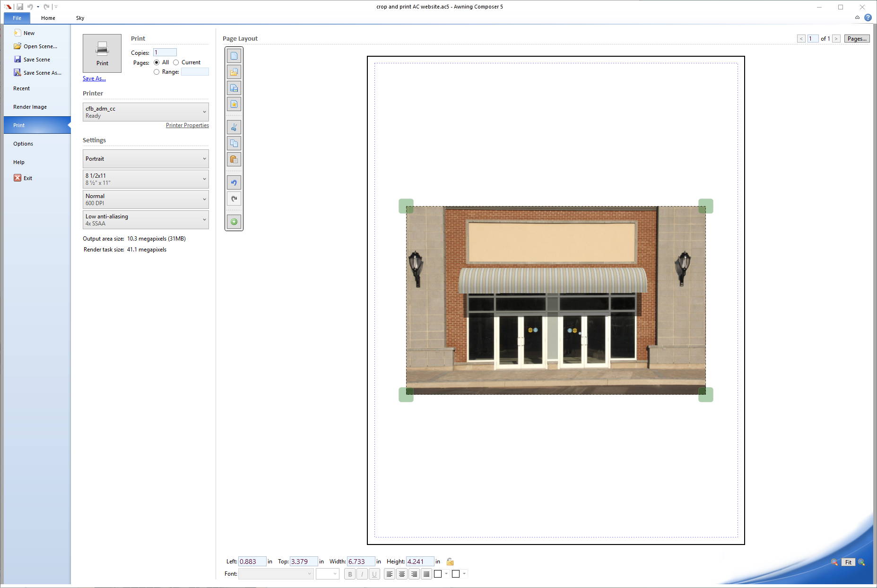This screenshot has width=877, height=588.
Task: Open the Render Image menu item
Action: [x=30, y=107]
